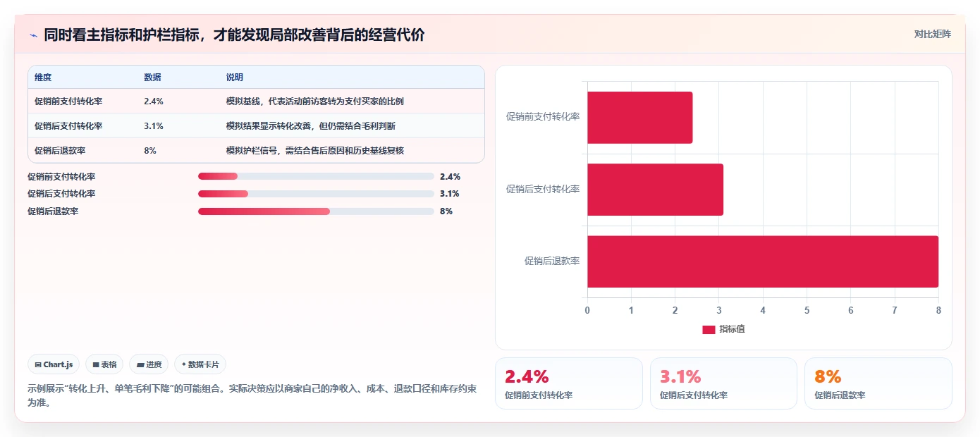This screenshot has width=980, height=437.
Task: Click the 促销前支付转化率 label beside its progress bar
Action: [61, 177]
